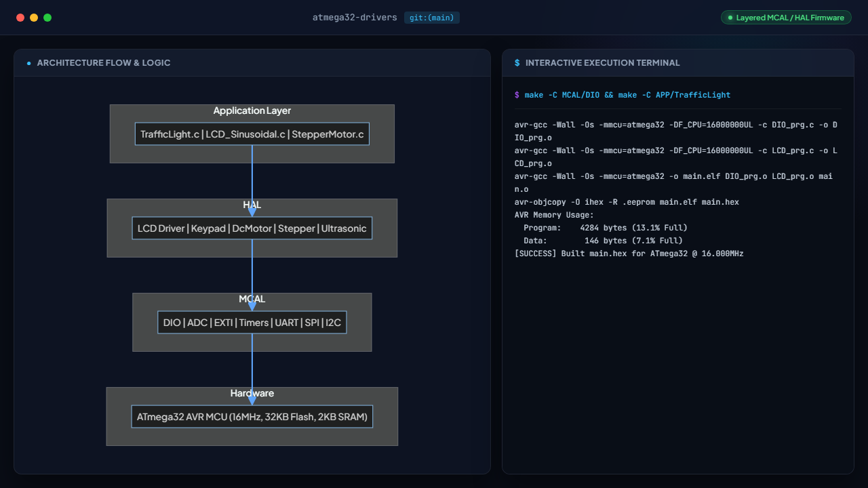The image size is (868, 488).
Task: Click the make -C MCAL/DIO command line
Action: click(x=623, y=95)
